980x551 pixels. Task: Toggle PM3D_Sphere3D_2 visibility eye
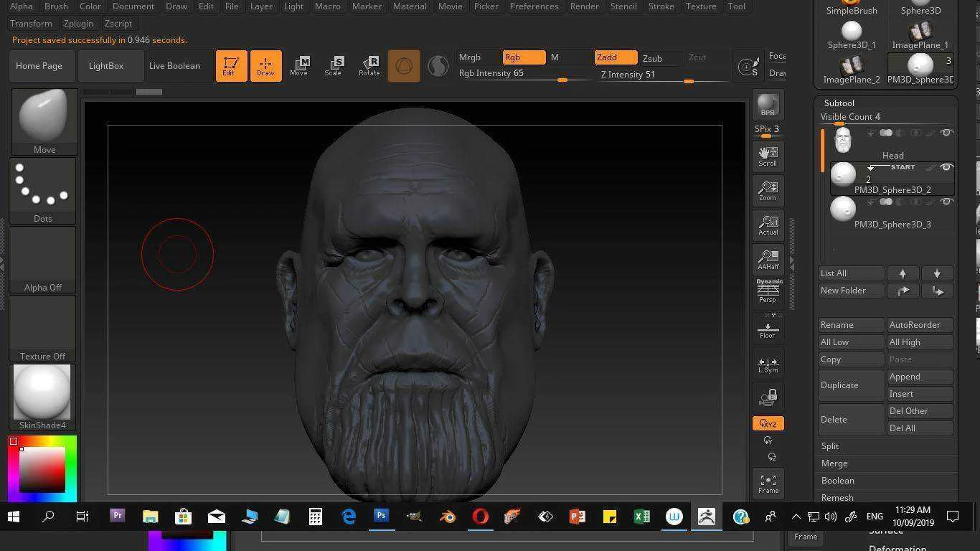946,167
